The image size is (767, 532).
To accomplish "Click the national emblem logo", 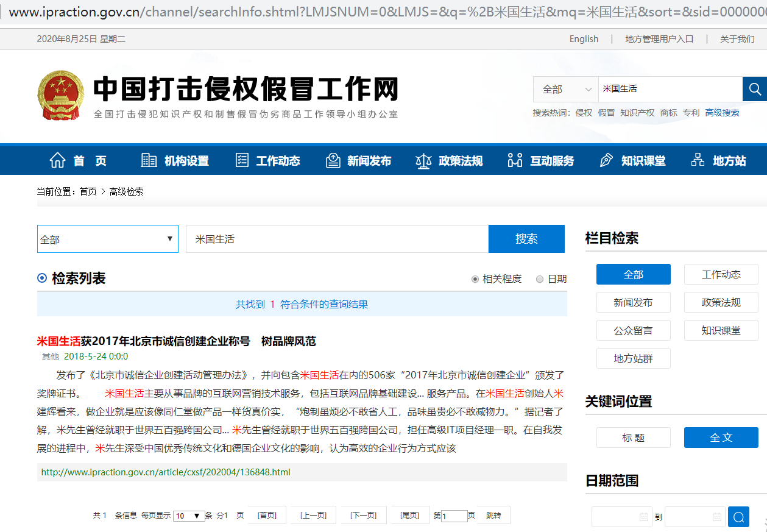I will 62,96.
